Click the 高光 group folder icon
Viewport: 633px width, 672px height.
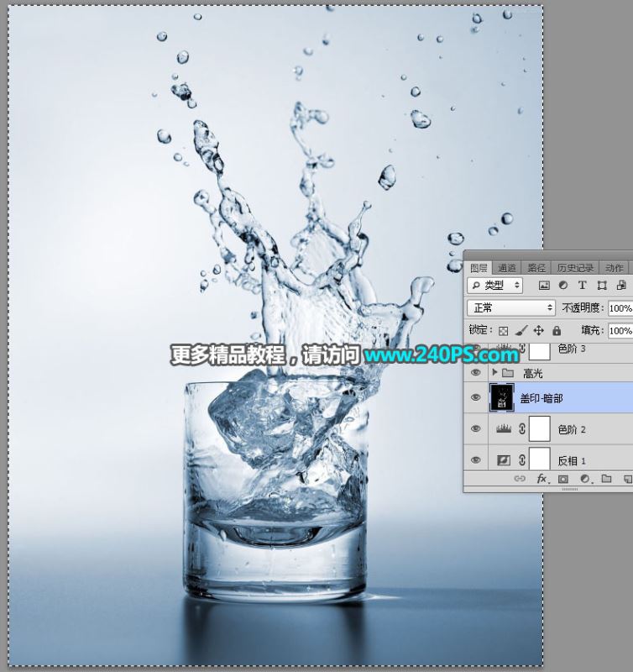point(508,372)
